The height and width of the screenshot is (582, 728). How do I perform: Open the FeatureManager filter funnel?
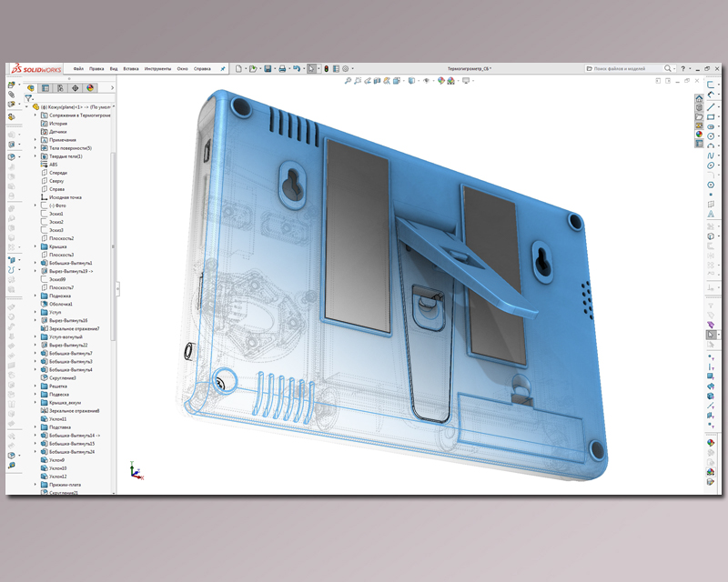[29, 98]
